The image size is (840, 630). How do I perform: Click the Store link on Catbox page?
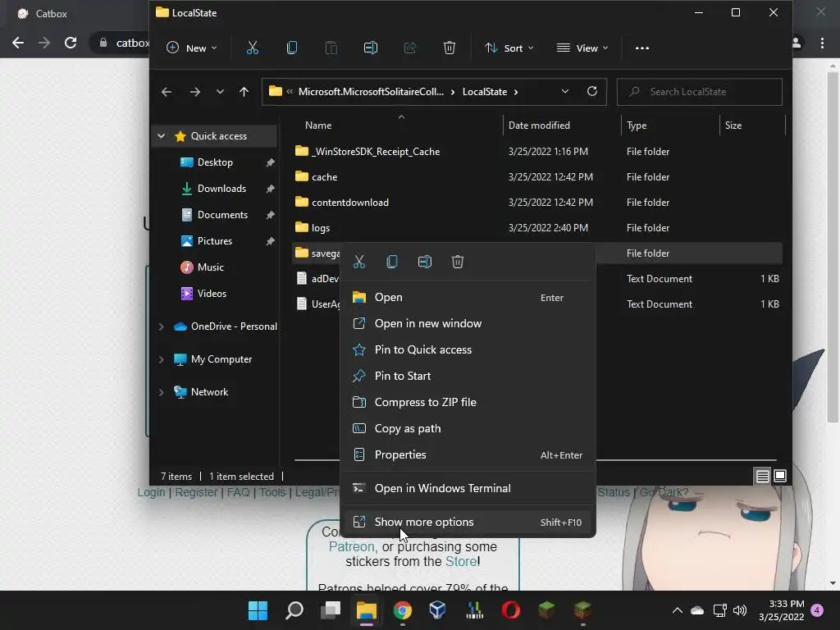tap(461, 561)
